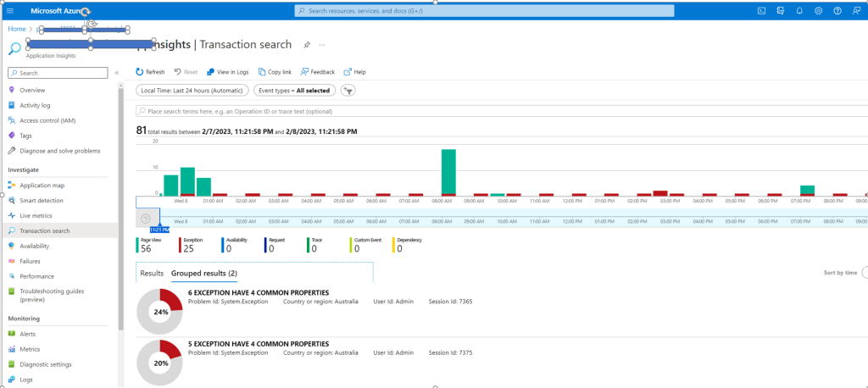Open the Local Time range dropdown
This screenshot has width=868, height=388.
point(192,90)
